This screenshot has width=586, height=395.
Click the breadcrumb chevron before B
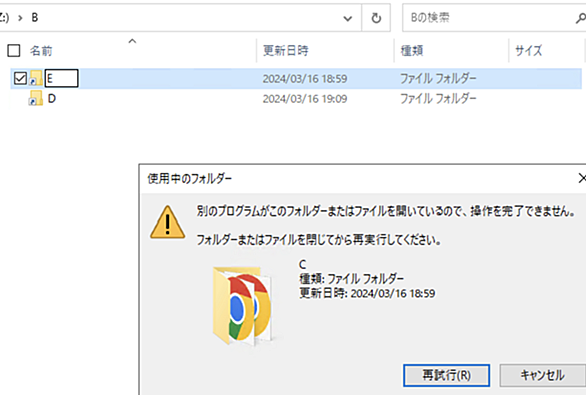[x=20, y=18]
